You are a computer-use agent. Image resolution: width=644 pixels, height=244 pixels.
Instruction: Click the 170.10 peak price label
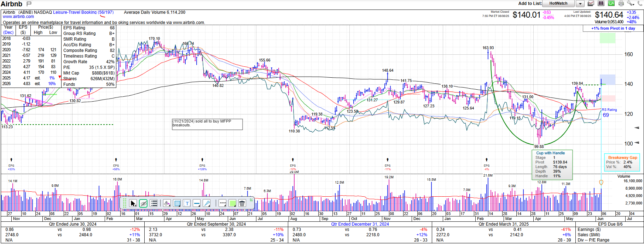[x=154, y=38]
